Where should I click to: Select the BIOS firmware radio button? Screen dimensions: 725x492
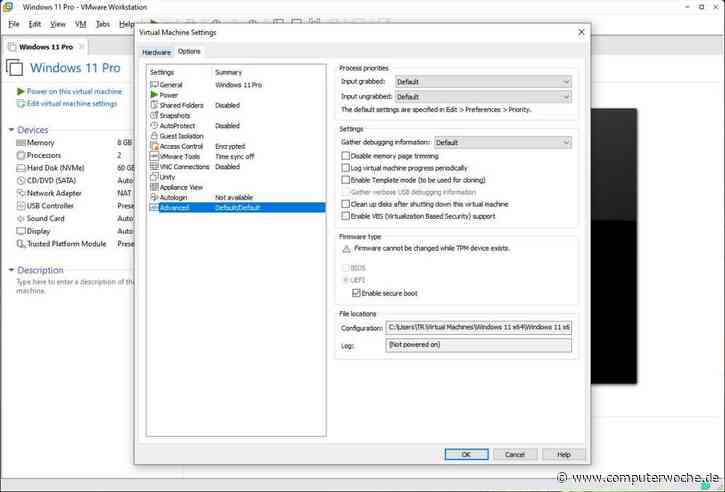pos(345,268)
